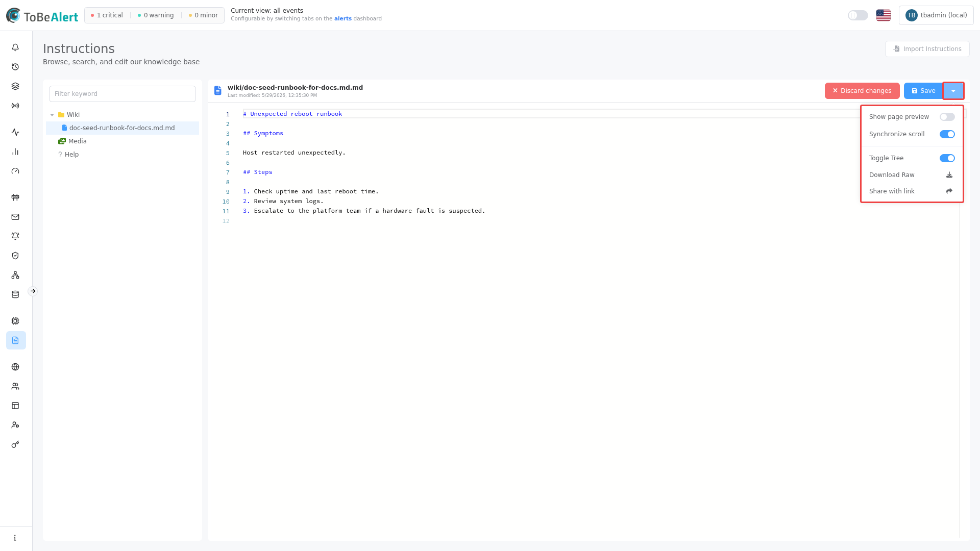Open the globe sidebar icon

[x=15, y=367]
